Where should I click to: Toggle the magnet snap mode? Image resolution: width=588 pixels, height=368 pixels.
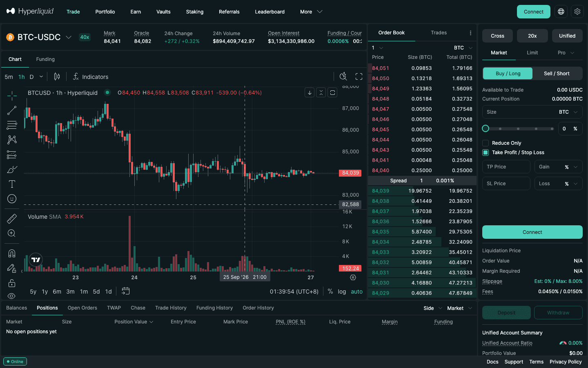tap(12, 254)
